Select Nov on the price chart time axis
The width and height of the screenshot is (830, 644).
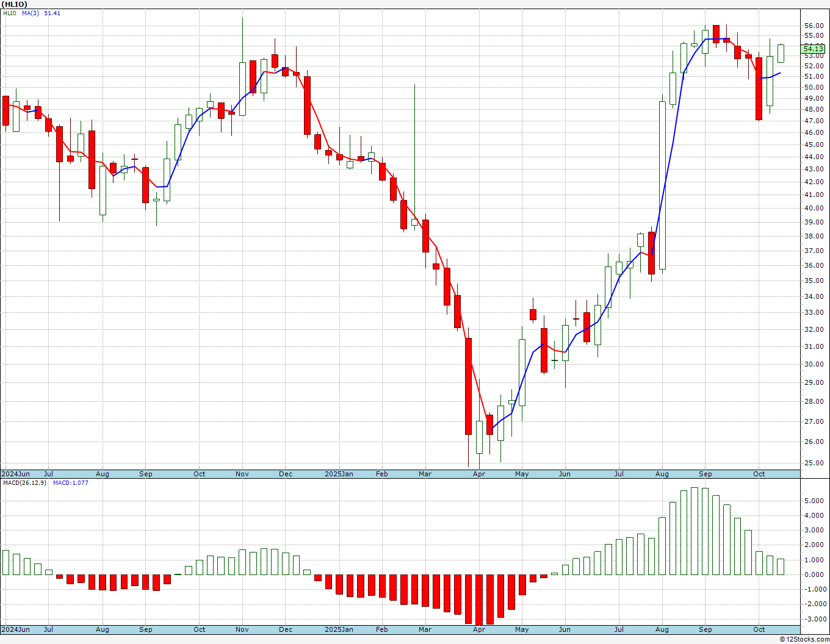242,474
